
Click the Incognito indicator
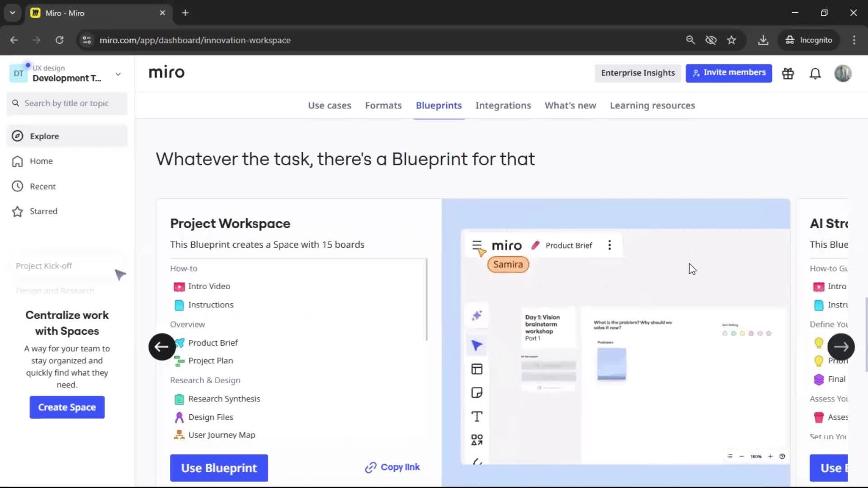(x=809, y=40)
